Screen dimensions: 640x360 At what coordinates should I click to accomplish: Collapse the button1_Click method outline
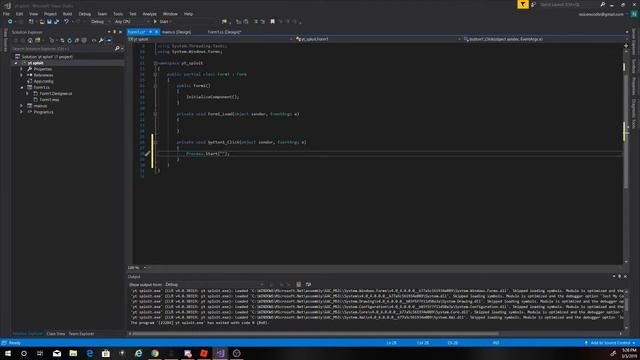[x=155, y=142]
